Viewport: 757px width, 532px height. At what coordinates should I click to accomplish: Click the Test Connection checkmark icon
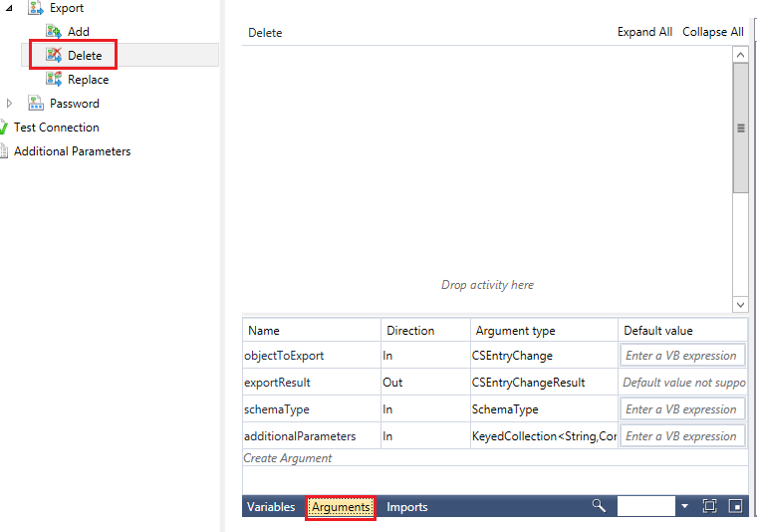3,128
